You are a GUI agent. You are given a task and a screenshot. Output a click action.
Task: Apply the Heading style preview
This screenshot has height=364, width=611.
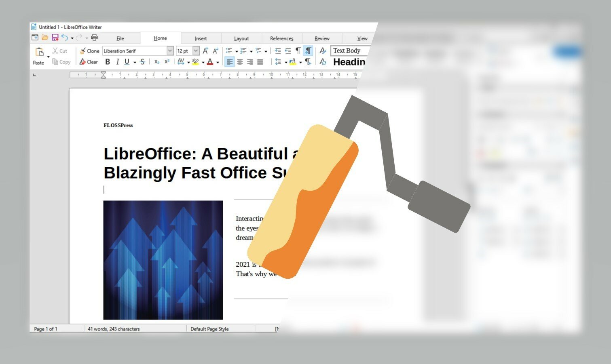(349, 62)
